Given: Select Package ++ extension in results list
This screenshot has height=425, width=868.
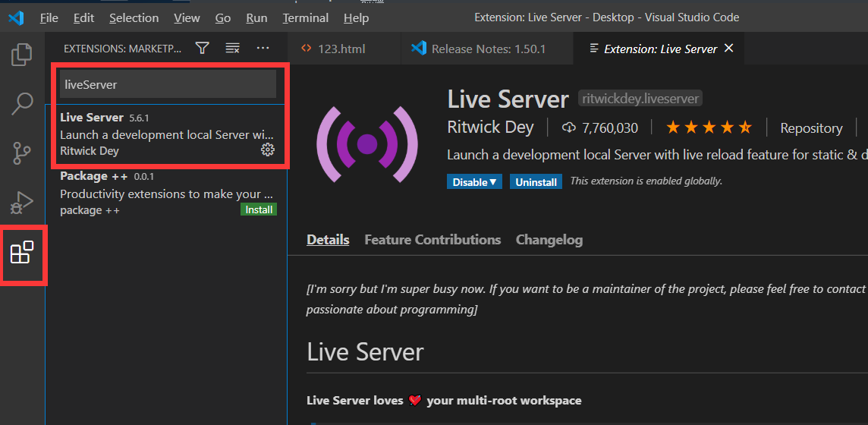Looking at the screenshot, I should (168, 194).
